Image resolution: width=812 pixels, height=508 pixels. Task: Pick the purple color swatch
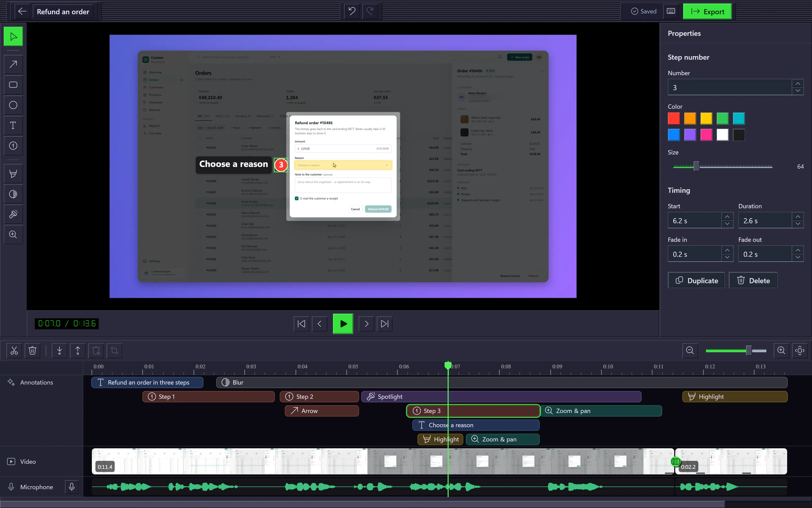(x=690, y=135)
